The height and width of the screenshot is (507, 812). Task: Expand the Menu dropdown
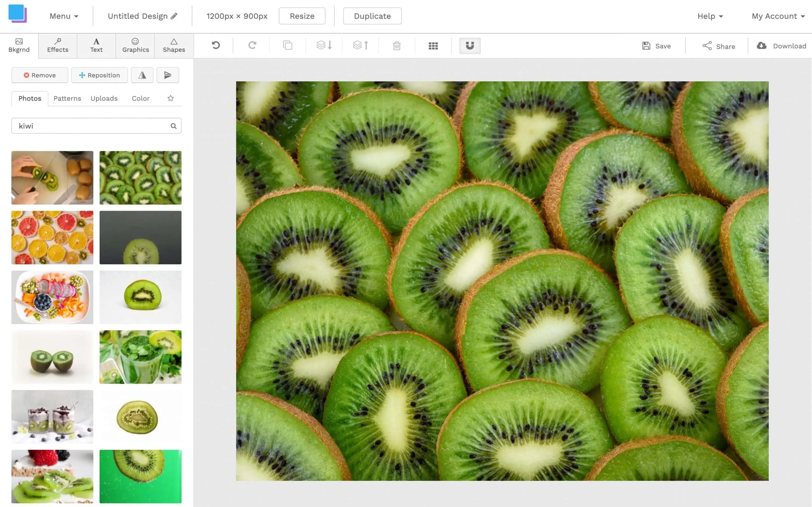63,16
